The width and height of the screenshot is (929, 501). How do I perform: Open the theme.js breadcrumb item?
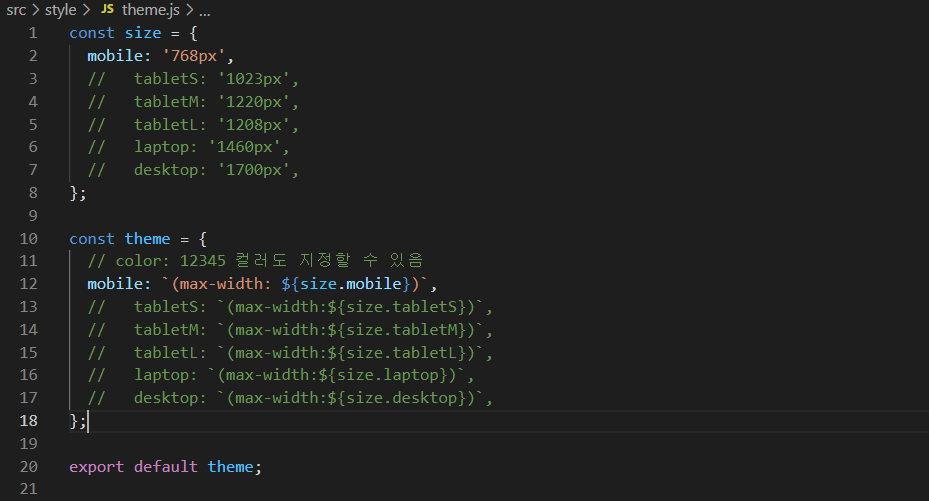click(x=150, y=10)
